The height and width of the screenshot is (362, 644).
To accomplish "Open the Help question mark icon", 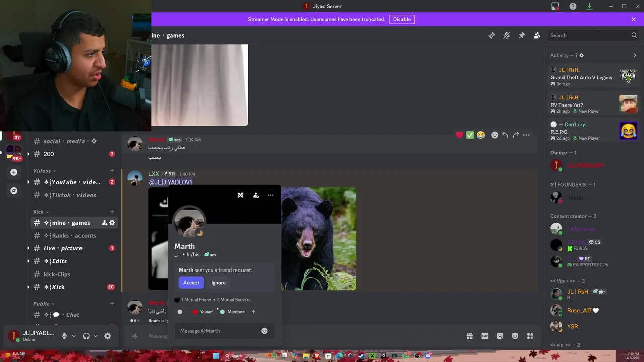I will 573,6.
